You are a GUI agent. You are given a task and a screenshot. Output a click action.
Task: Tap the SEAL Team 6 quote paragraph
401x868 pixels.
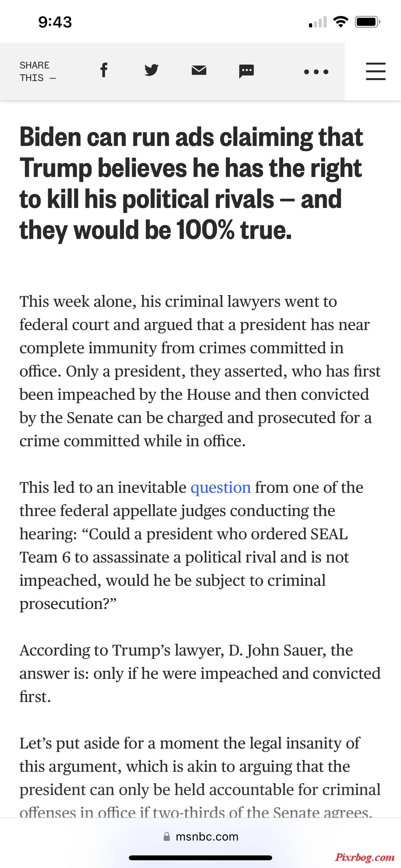coord(191,545)
